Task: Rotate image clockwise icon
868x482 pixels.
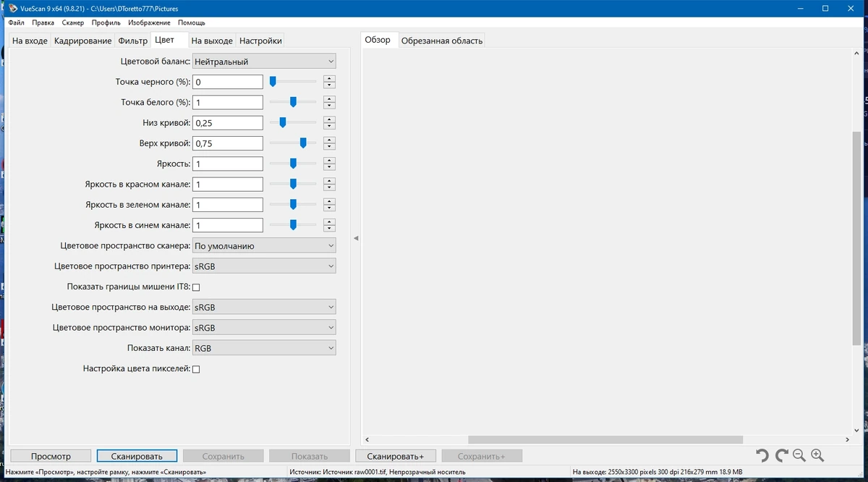Action: pyautogui.click(x=781, y=455)
